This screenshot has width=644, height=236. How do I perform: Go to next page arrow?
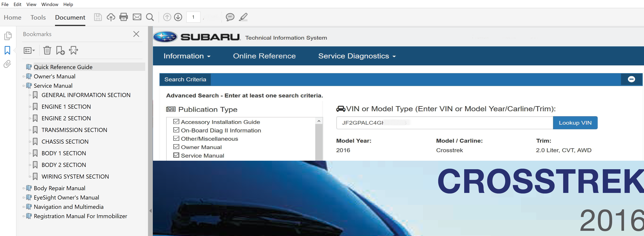[178, 17]
